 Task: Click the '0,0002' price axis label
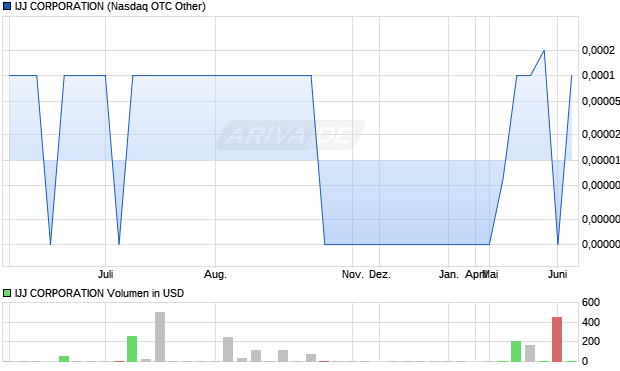click(x=598, y=50)
